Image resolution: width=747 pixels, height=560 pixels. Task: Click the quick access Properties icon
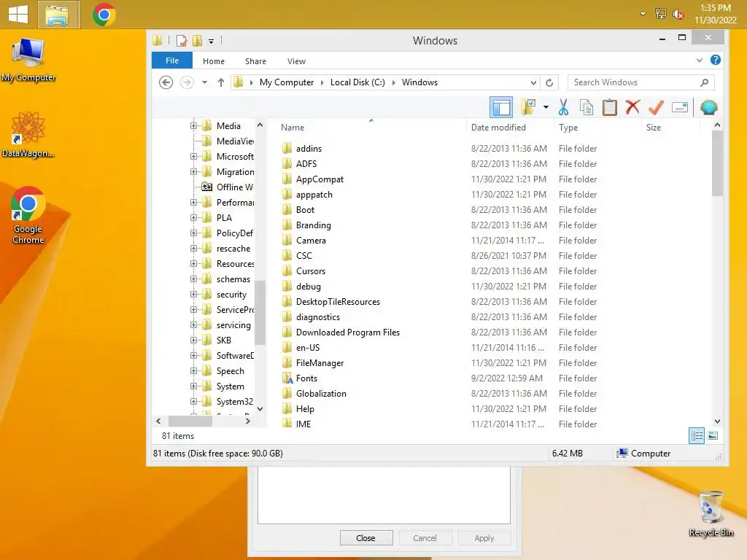pyautogui.click(x=182, y=41)
